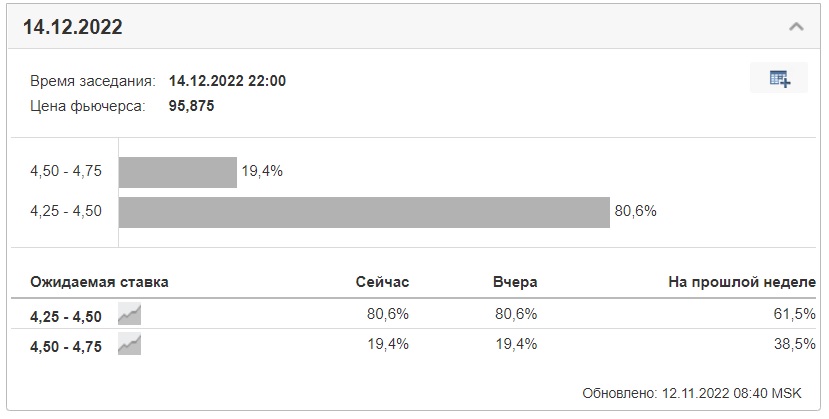Select the 4,25 - 4,50 table row label

click(66, 316)
